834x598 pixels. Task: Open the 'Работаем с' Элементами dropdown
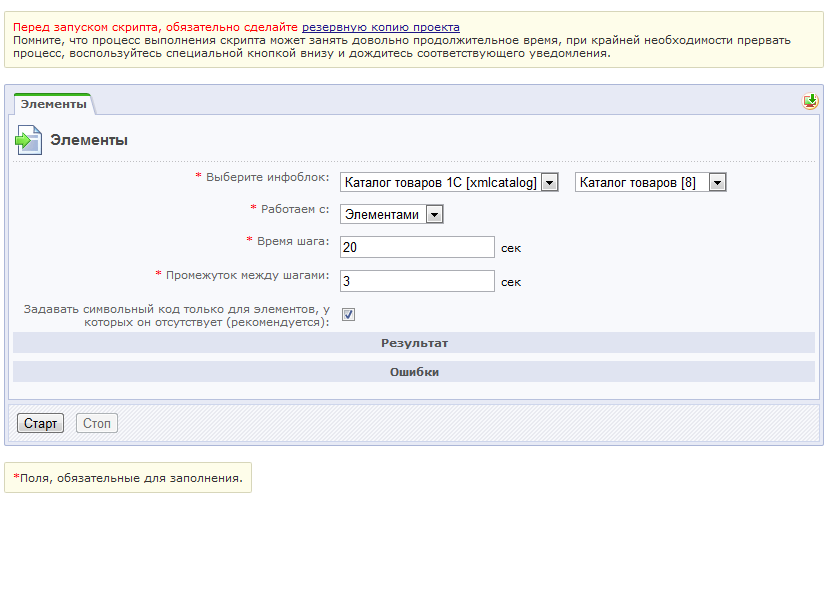click(392, 214)
